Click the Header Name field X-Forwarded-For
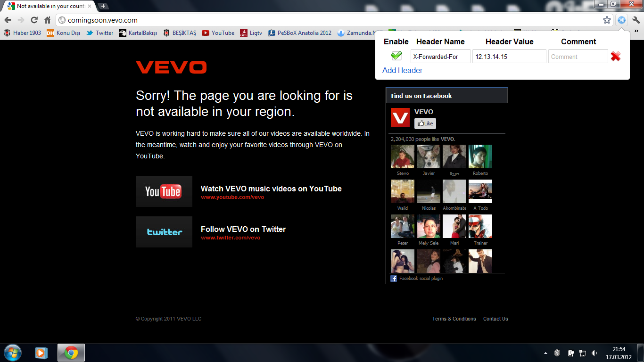Image resolution: width=644 pixels, height=362 pixels. pos(440,57)
